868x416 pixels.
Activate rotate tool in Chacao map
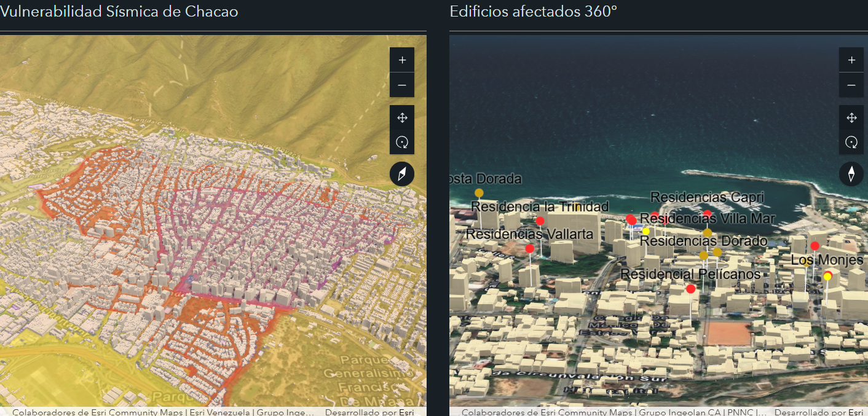tap(402, 142)
